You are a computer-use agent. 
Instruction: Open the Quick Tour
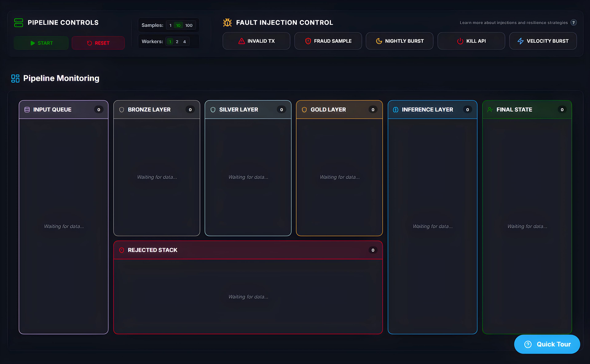[547, 344]
